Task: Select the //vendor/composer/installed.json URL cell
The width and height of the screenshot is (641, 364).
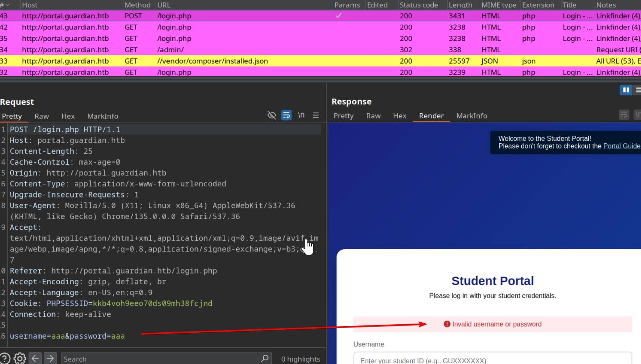Action: pyautogui.click(x=212, y=61)
